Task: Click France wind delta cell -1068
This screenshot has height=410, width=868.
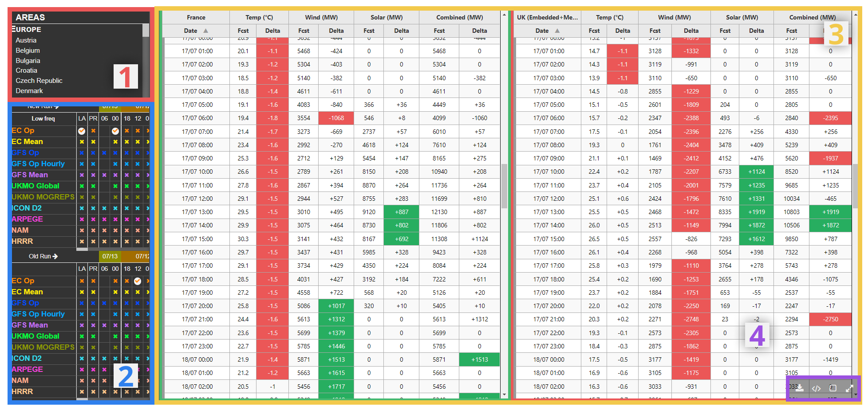Action: point(336,118)
